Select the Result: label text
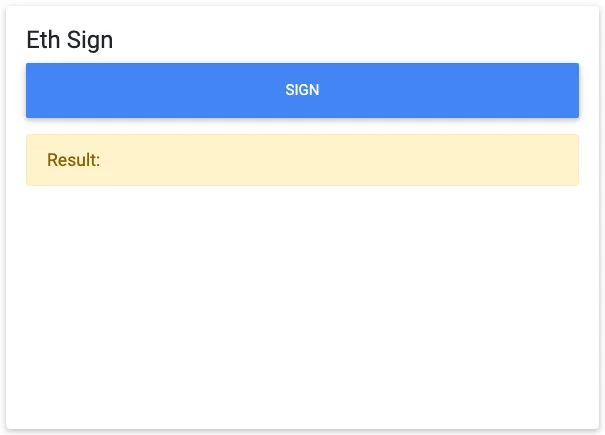The width and height of the screenshot is (605, 435). click(74, 160)
